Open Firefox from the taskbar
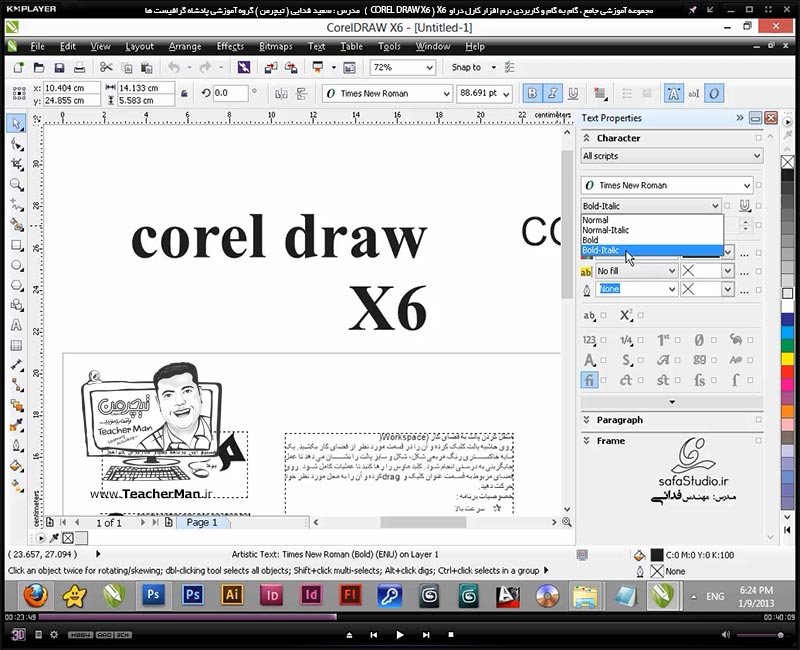 [36, 595]
